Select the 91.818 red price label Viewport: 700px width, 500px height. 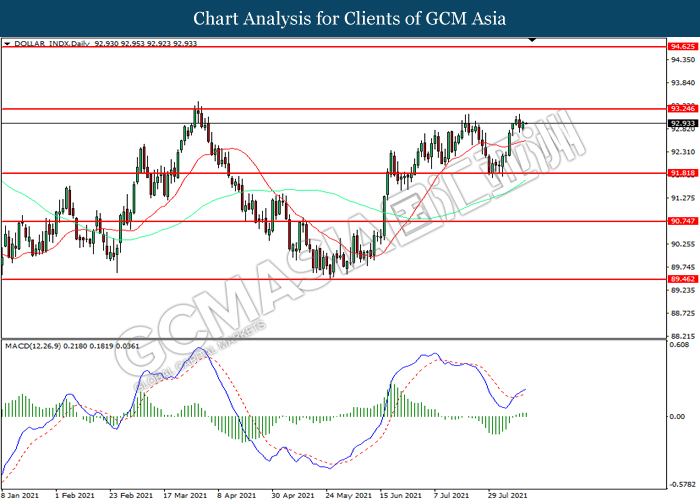[683, 173]
